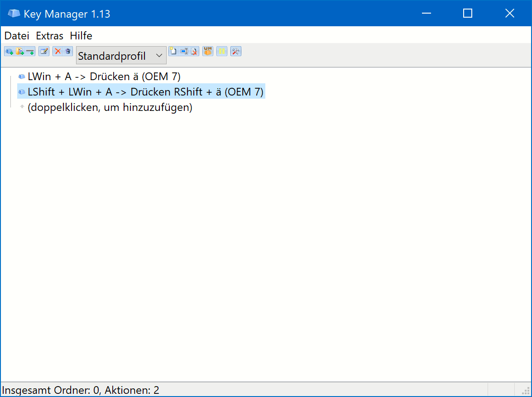Open settings via the hammer and wrench icon
Viewport: 532px width, 397px height.
[x=235, y=51]
